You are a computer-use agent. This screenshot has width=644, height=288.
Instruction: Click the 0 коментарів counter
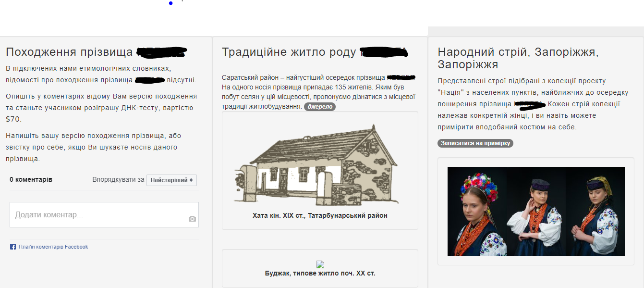[x=31, y=179]
